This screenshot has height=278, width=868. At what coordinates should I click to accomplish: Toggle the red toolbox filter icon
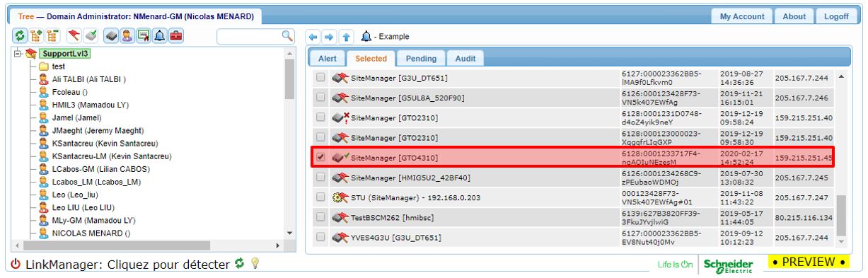(x=175, y=35)
